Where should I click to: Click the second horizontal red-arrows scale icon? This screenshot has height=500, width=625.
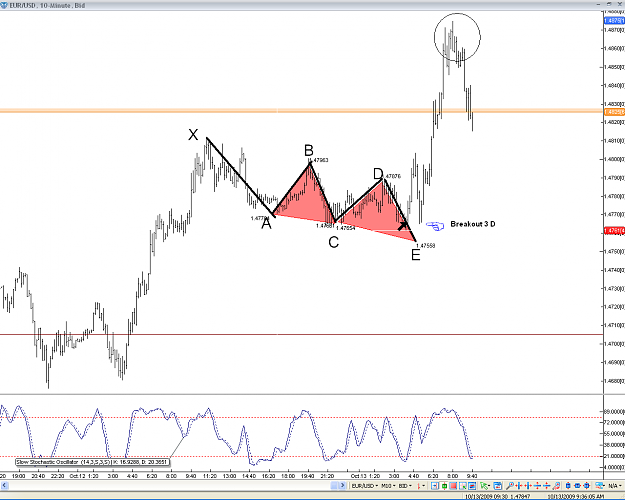coord(528,486)
